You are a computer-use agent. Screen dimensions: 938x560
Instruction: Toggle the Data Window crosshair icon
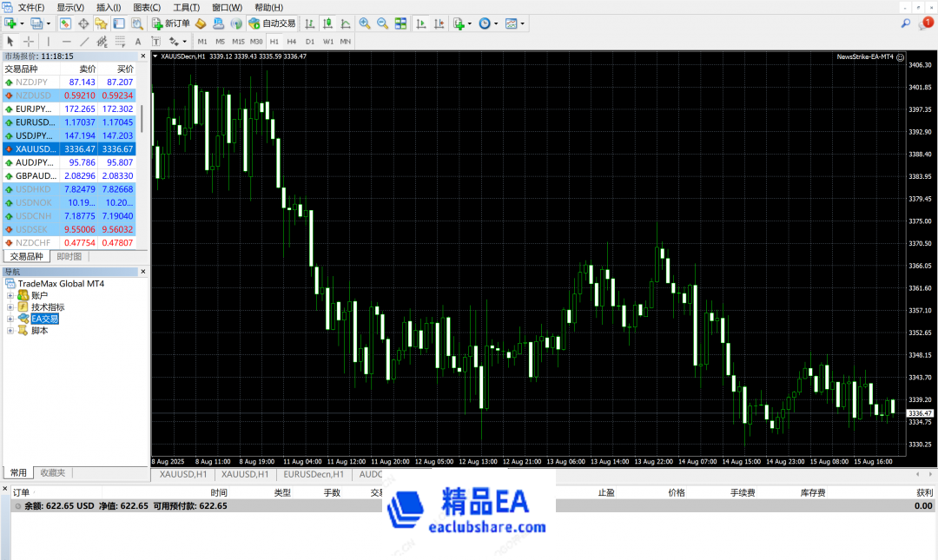(x=83, y=23)
